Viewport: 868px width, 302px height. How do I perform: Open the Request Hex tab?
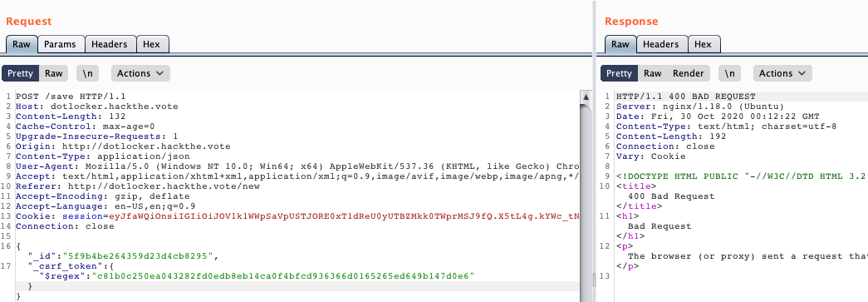151,44
